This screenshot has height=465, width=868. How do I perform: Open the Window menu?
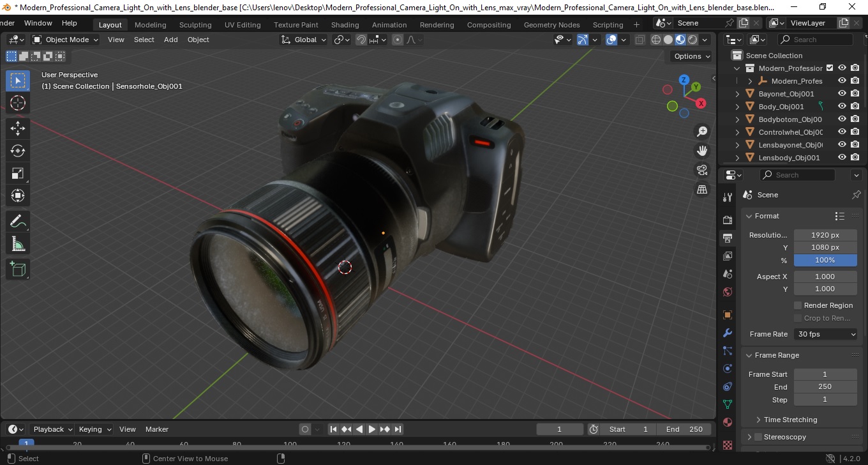coord(38,23)
